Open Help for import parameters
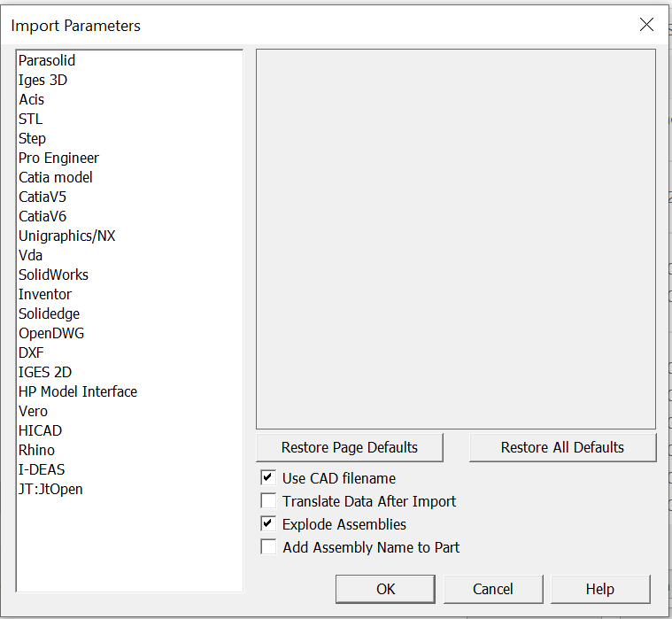 [600, 589]
